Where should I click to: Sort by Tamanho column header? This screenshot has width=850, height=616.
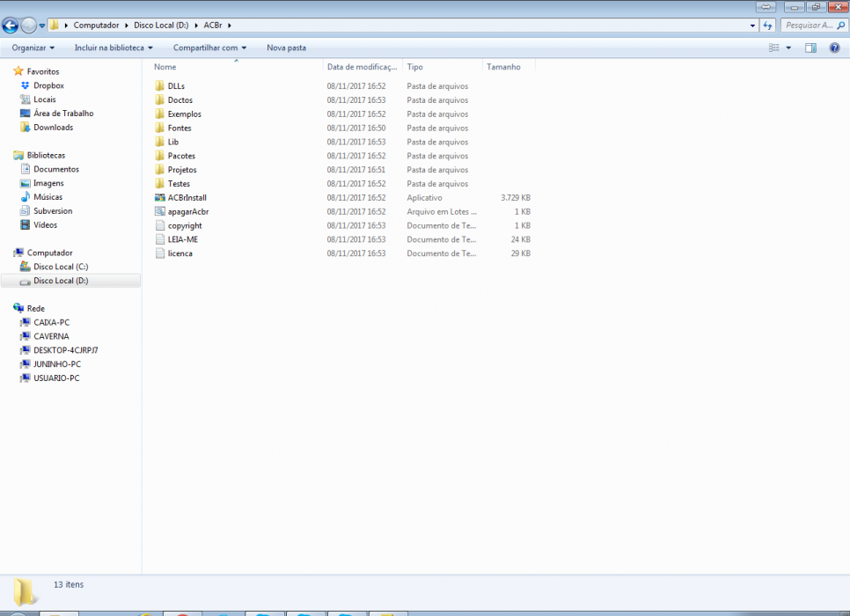point(503,67)
